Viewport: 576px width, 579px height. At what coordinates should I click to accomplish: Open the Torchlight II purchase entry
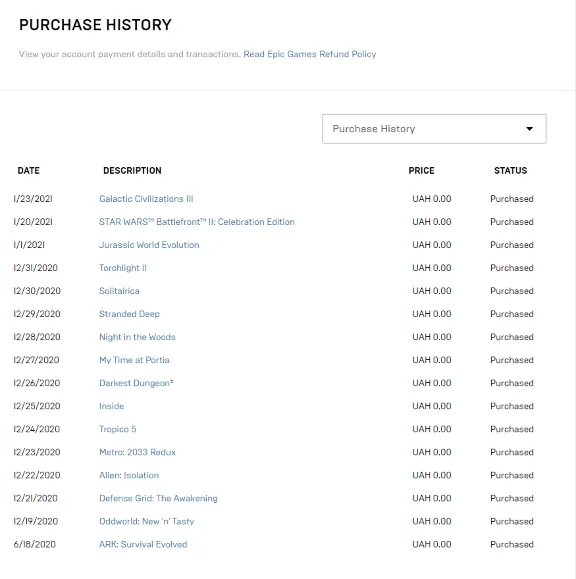point(123,268)
